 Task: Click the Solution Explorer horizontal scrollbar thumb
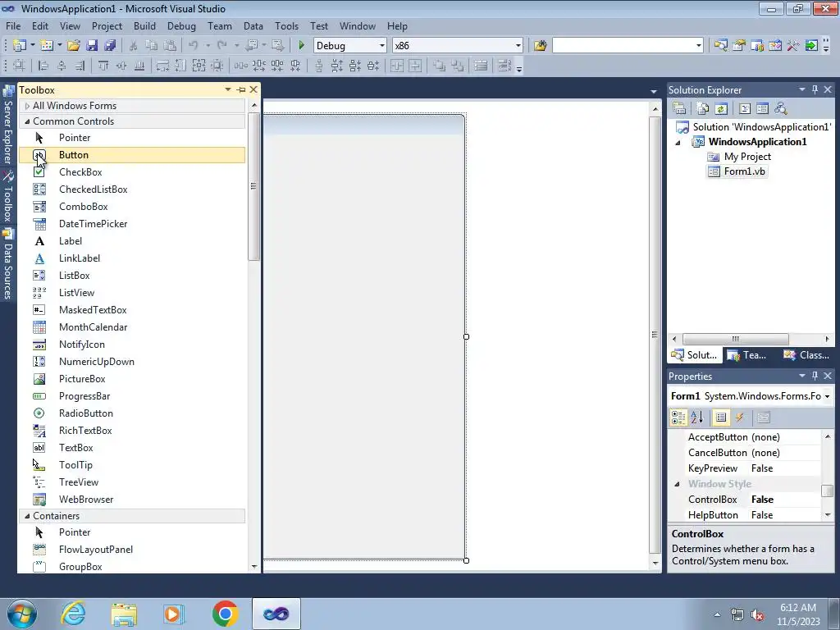pos(735,339)
